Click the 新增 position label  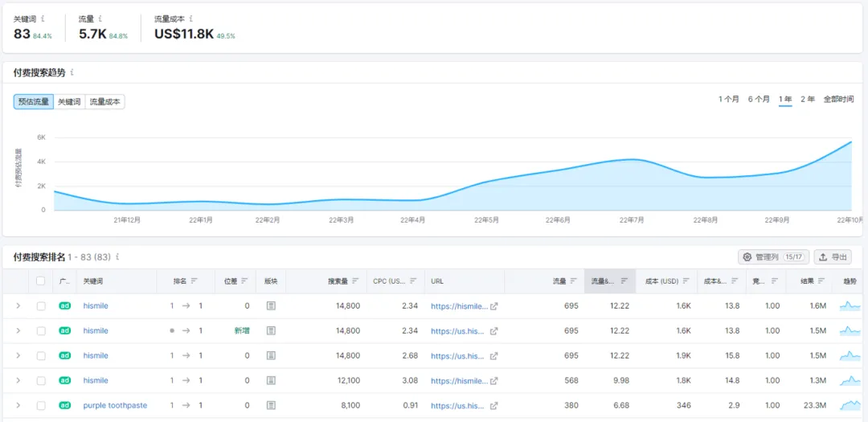[242, 330]
